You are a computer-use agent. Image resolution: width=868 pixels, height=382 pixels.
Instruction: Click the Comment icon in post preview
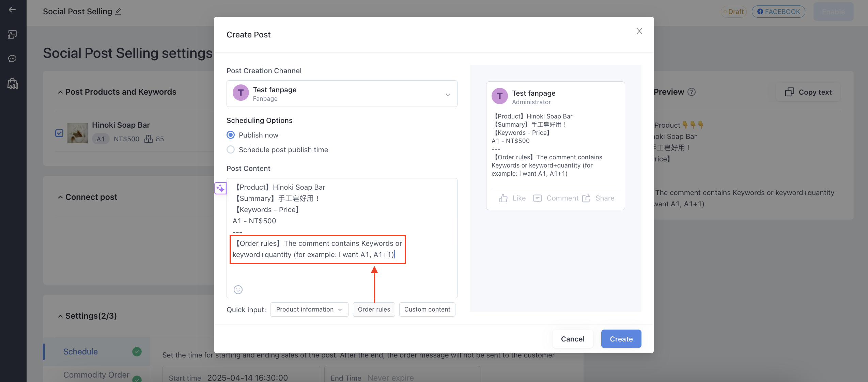click(x=538, y=198)
